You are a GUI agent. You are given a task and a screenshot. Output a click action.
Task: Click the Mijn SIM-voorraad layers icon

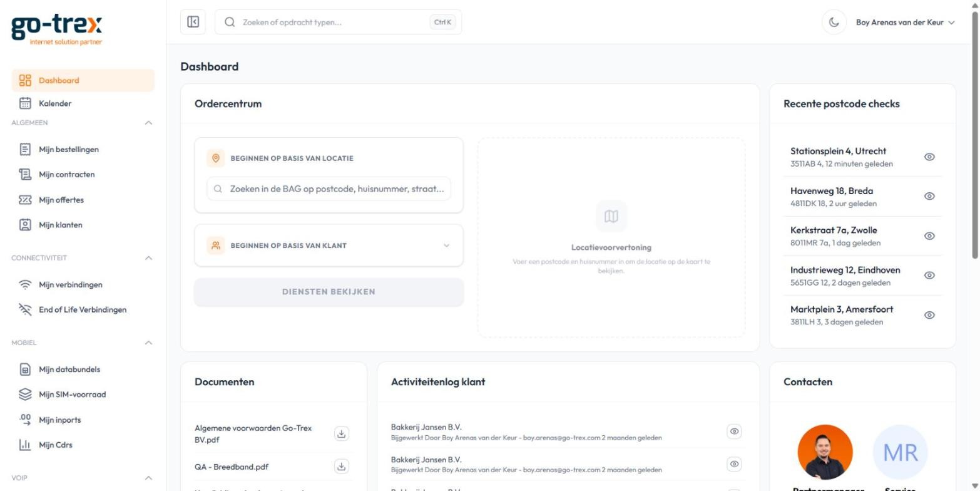tap(25, 395)
